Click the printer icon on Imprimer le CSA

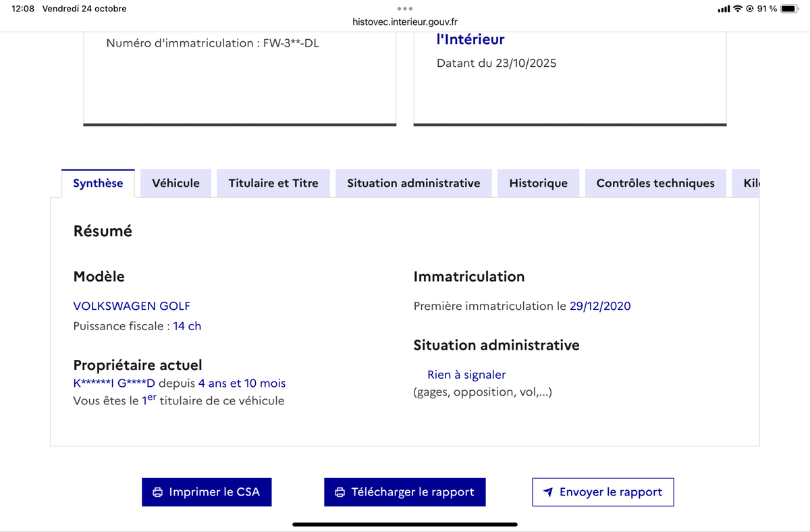158,492
